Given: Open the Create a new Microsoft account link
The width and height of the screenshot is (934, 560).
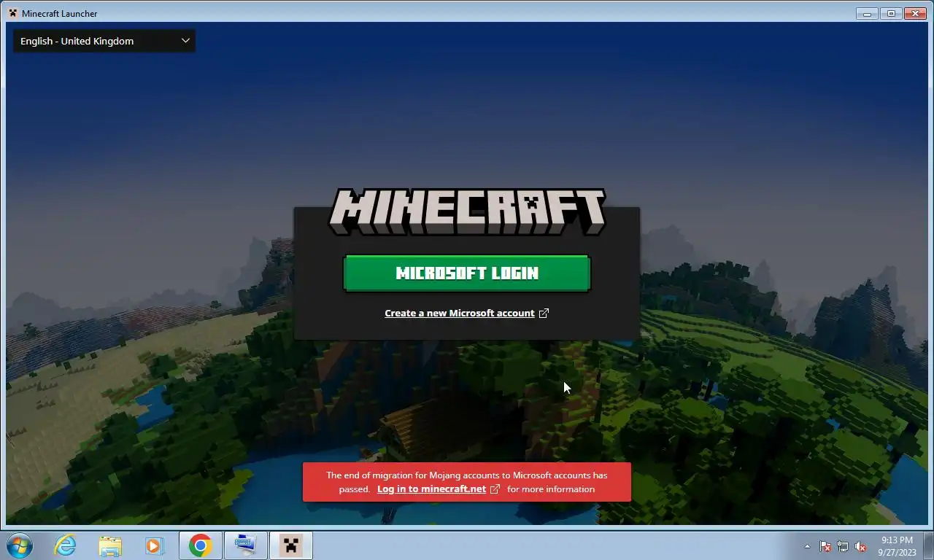Looking at the screenshot, I should (x=460, y=313).
